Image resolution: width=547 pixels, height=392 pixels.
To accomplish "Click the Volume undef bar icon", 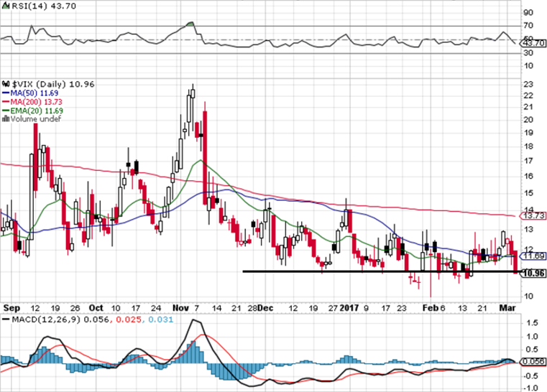I will click(6, 118).
